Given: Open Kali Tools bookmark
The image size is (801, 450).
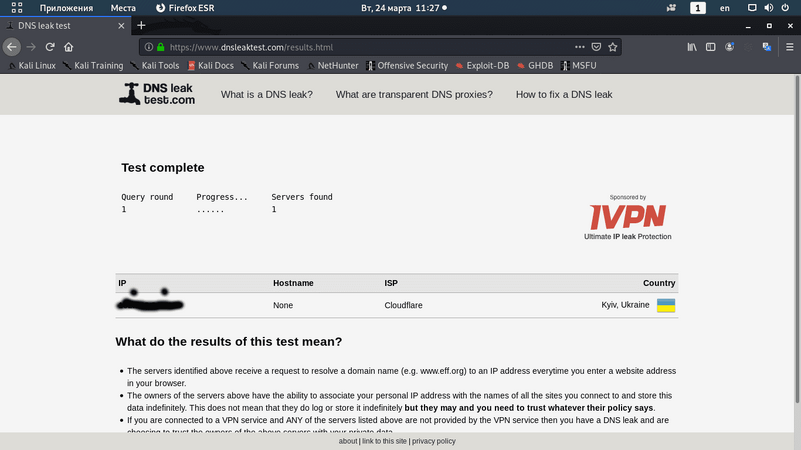Looking at the screenshot, I should pos(155,65).
